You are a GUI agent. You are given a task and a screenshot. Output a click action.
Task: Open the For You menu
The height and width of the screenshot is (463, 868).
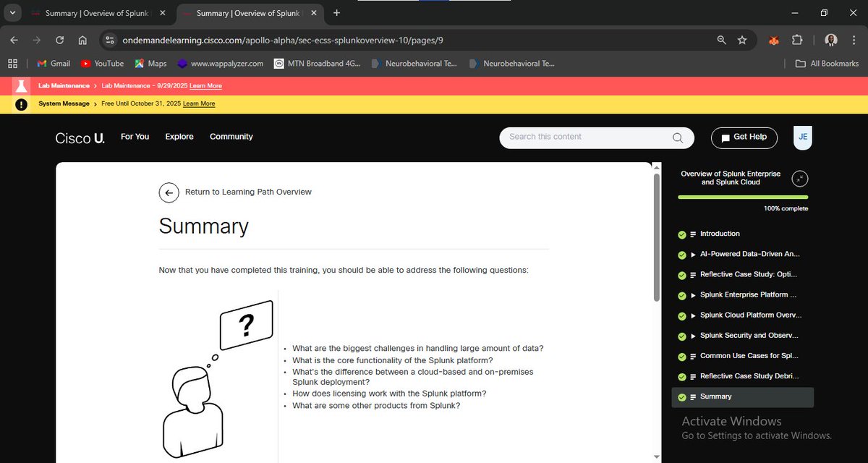coord(135,137)
